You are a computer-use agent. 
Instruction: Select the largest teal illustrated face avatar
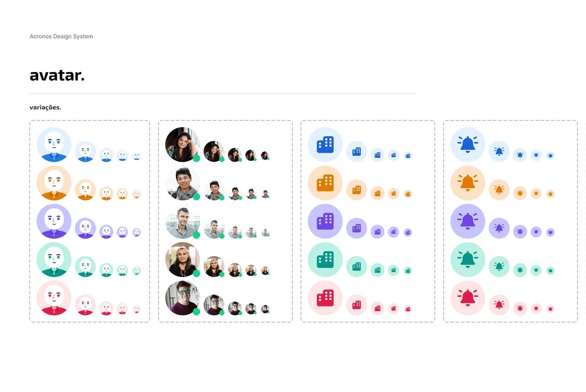[54, 260]
